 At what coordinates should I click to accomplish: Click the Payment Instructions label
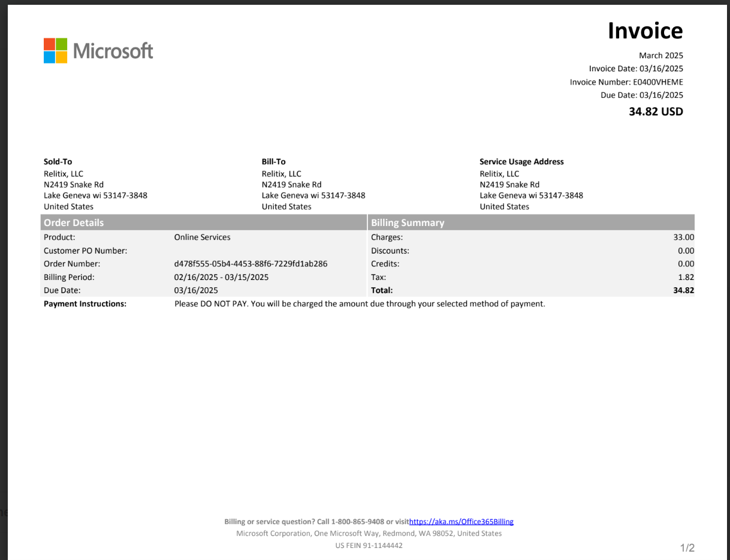(85, 304)
